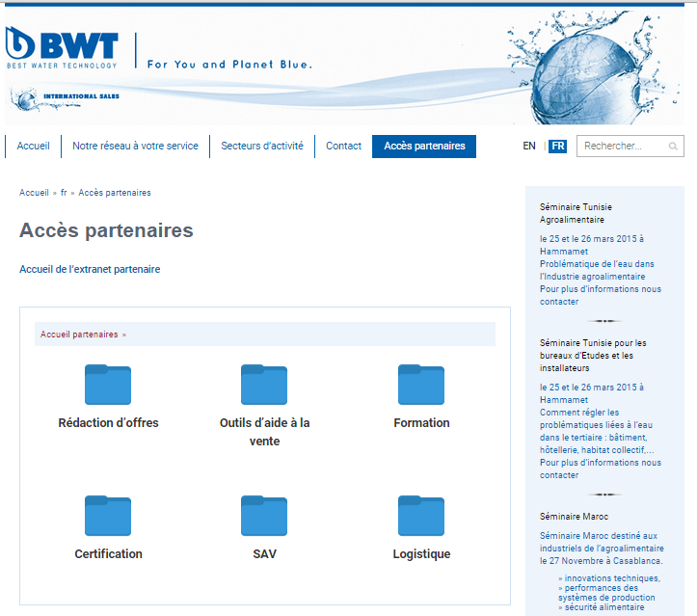Click Séminaire Tunisie pour les bureaux d'Etudes heading

593,355
